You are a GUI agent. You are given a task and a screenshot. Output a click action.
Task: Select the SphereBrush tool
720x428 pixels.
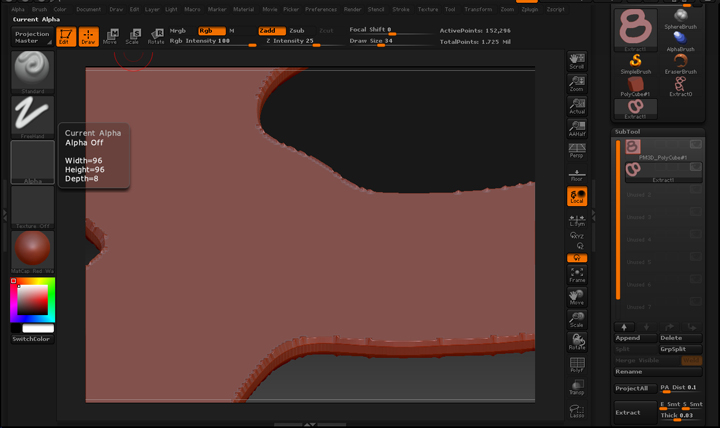tap(681, 19)
